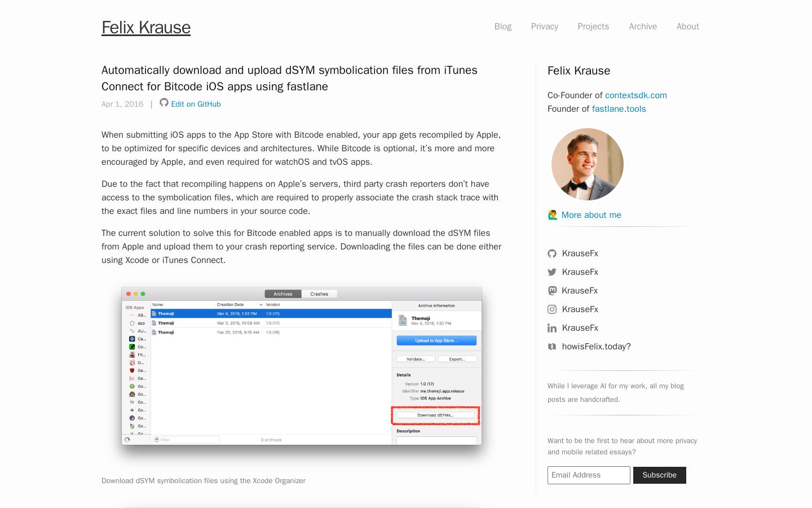Click the paragraph starting 'When submitting iOS apps'
Viewport: 812px width, 508px height.
pyautogui.click(x=301, y=148)
